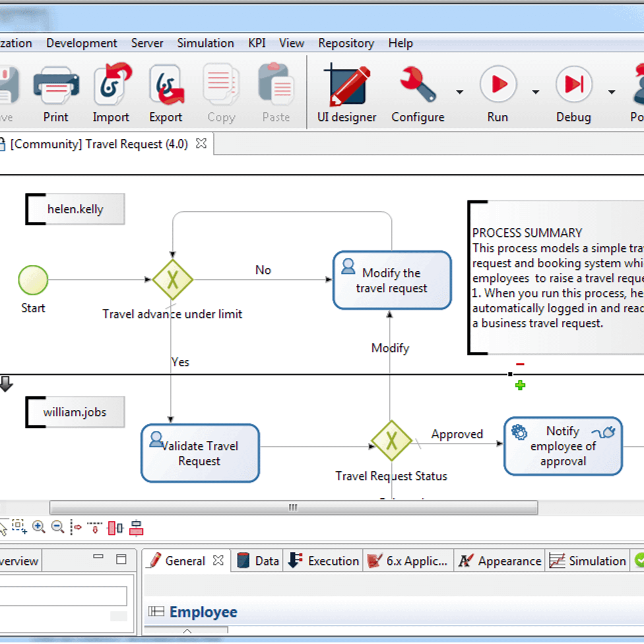Open the KPI menu

coord(257,43)
